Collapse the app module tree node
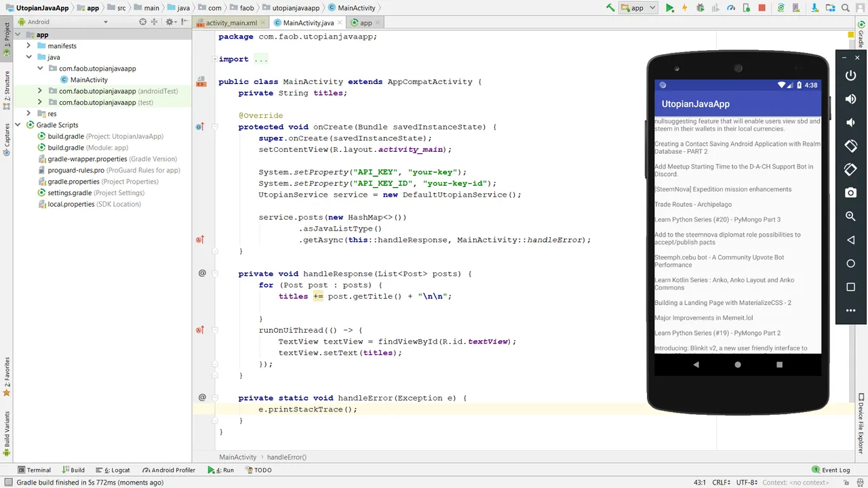The image size is (868, 488). coord(19,35)
